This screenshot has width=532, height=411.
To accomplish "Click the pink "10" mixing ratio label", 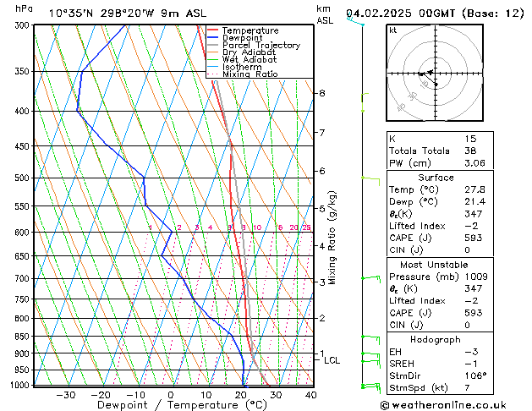I will tap(257, 227).
